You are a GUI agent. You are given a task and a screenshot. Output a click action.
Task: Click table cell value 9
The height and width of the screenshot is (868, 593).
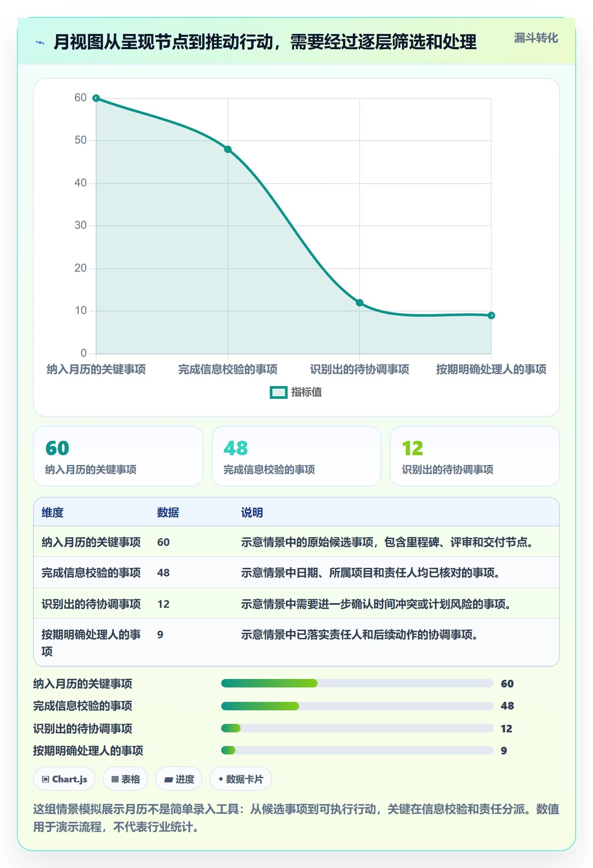click(160, 634)
